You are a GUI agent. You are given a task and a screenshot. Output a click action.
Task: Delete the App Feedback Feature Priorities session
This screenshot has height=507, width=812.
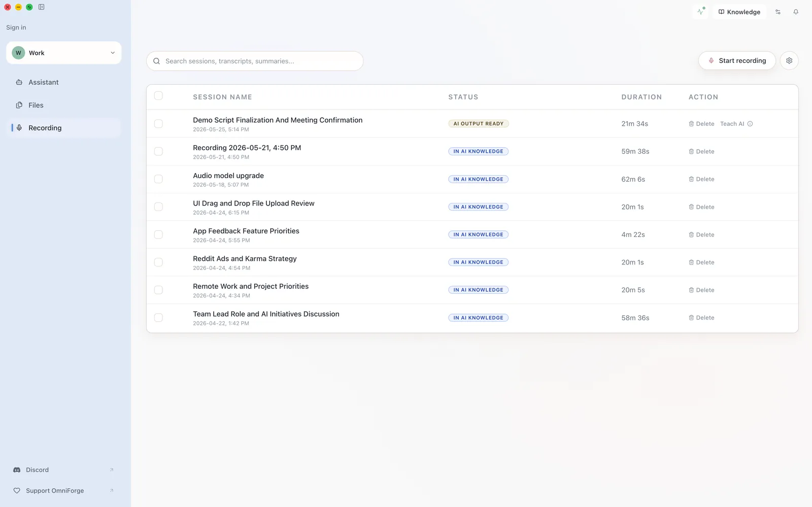pos(701,234)
